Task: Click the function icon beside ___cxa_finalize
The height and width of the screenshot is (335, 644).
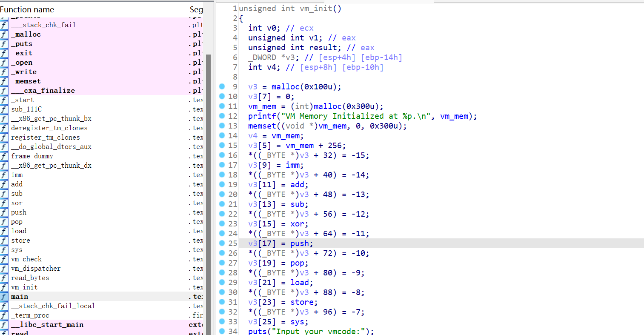Action: coord(4,91)
